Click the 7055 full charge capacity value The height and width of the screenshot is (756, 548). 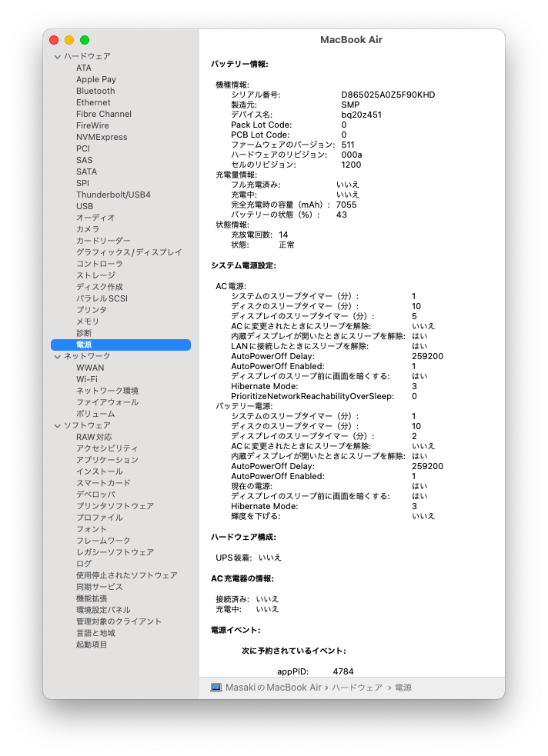[x=346, y=205]
